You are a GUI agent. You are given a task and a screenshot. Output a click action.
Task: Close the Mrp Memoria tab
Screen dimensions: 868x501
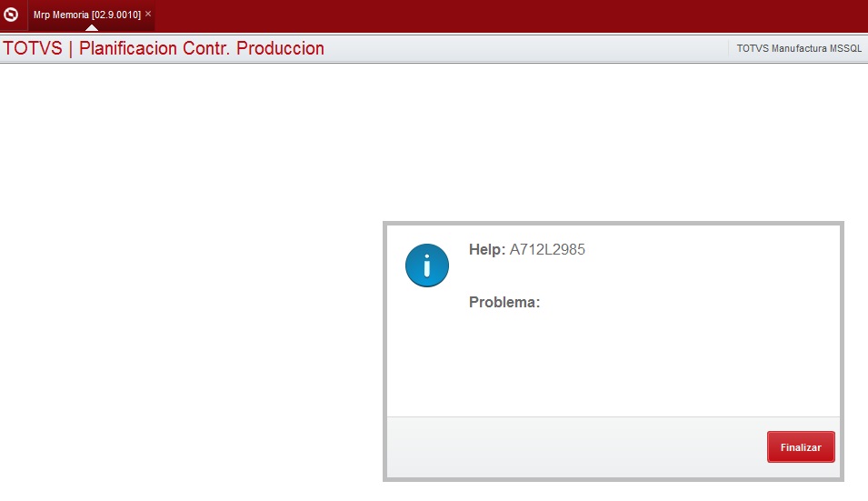148,14
